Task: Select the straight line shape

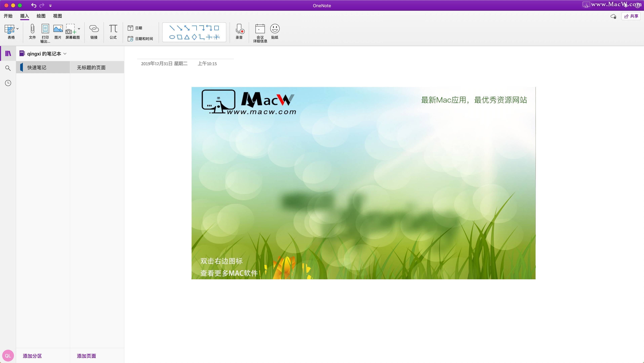Action: pyautogui.click(x=172, y=28)
